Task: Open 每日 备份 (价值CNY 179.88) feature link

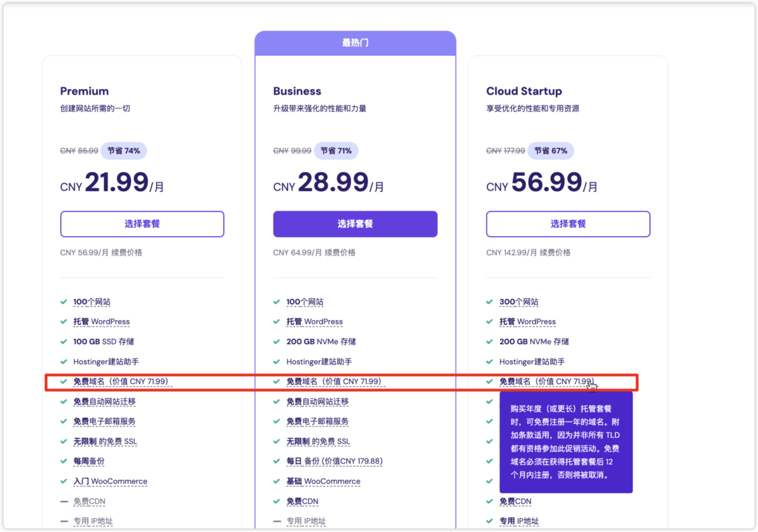Action: pyautogui.click(x=334, y=461)
